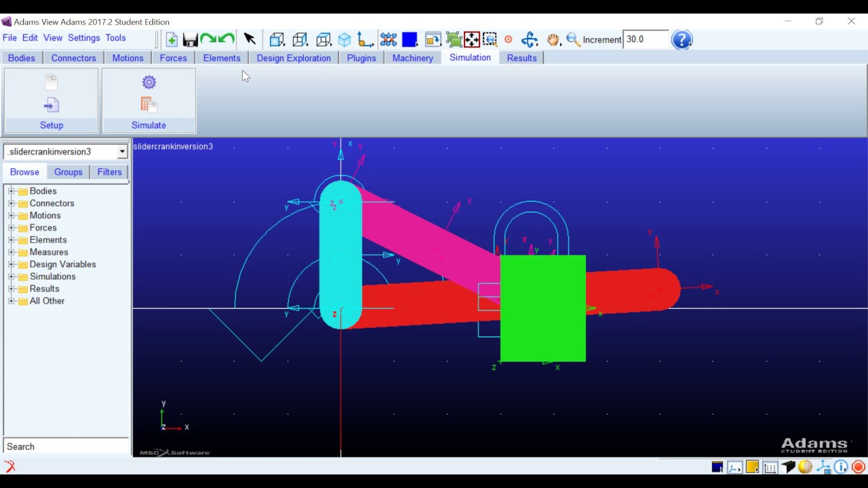Switch to the Filters browser tab
Screen dimensions: 868x488
tap(109, 172)
